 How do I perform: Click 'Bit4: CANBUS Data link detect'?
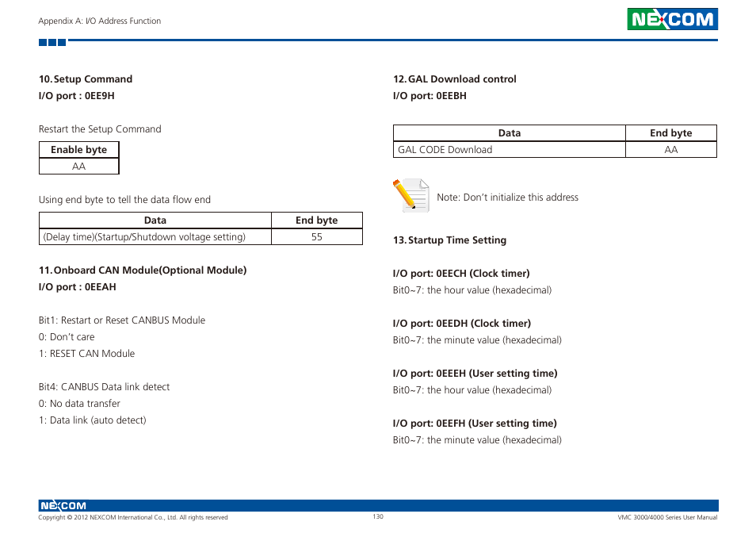point(104,387)
